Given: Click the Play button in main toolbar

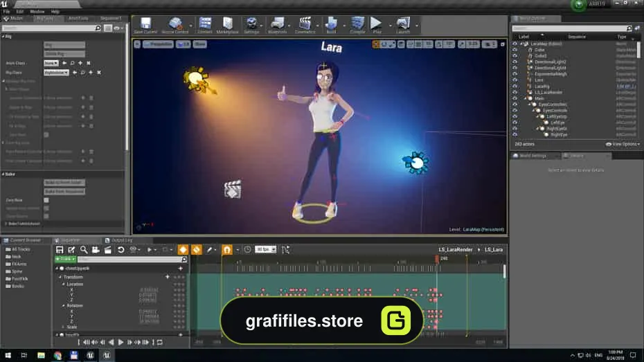Looking at the screenshot, I should [x=376, y=26].
